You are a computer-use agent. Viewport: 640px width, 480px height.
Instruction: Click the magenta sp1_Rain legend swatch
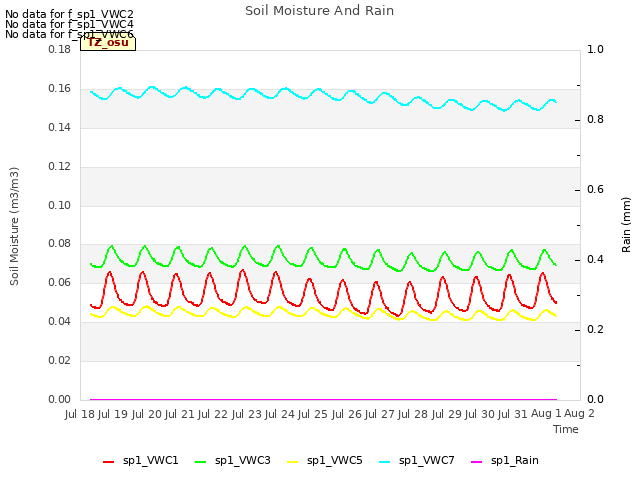click(476, 462)
